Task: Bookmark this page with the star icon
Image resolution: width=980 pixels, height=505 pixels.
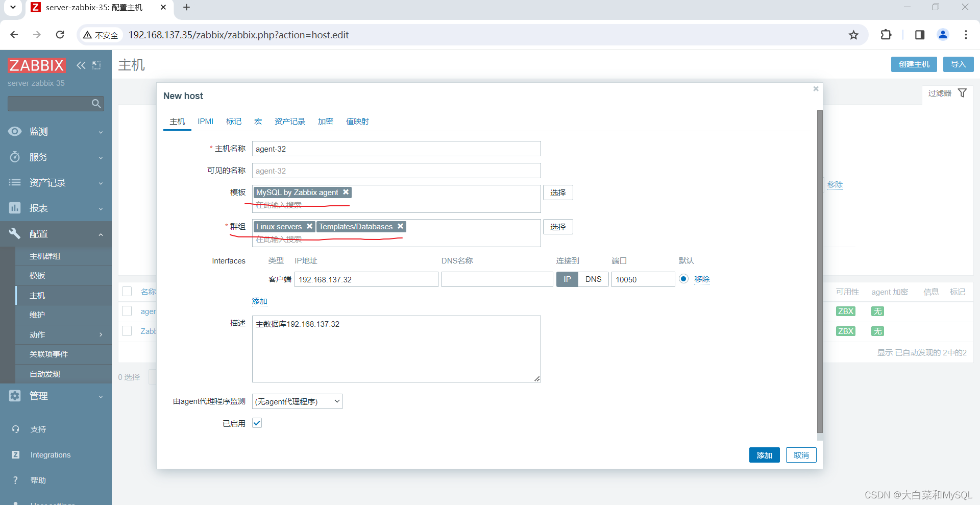Action: [853, 35]
